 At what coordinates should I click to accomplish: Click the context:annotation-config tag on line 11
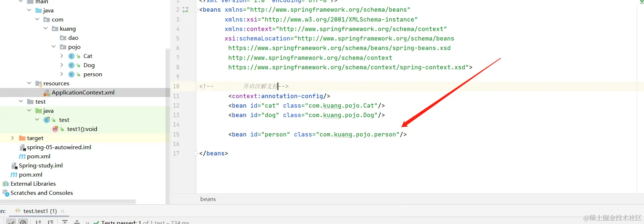coord(279,96)
